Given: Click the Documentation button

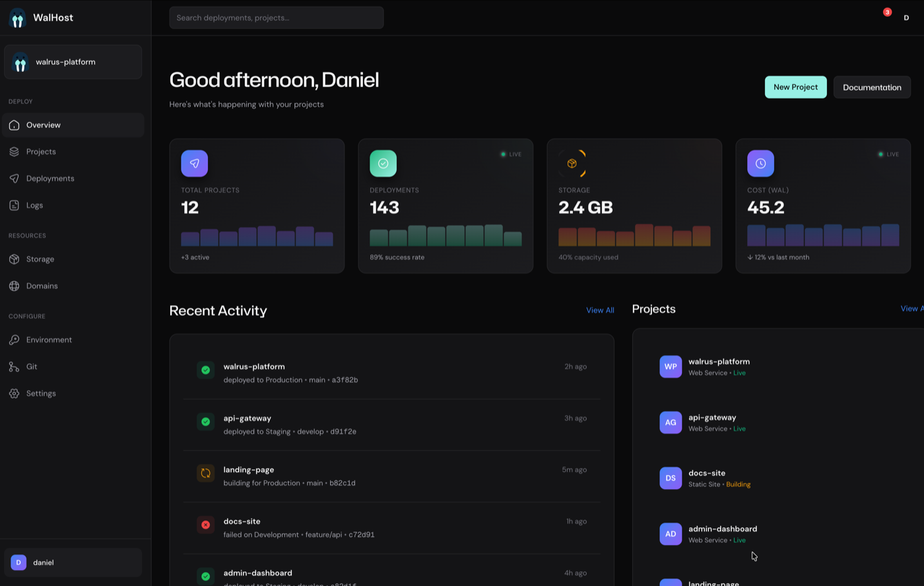Looking at the screenshot, I should 872,87.
